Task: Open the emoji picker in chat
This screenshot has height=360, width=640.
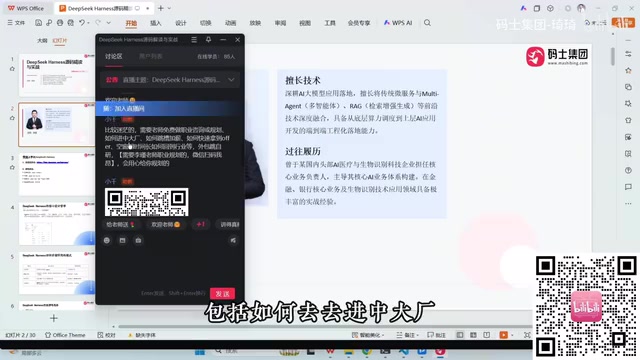Action: pyautogui.click(x=107, y=240)
